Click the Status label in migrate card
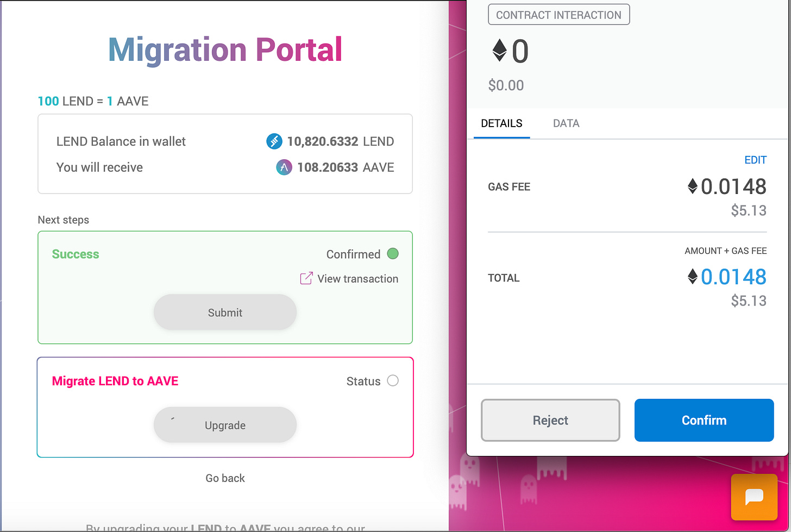791x532 pixels. coord(363,381)
